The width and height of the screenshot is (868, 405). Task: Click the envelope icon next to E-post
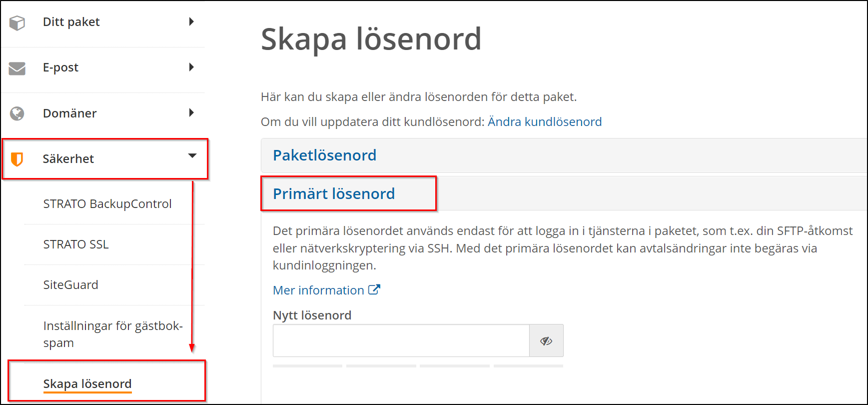tap(17, 68)
